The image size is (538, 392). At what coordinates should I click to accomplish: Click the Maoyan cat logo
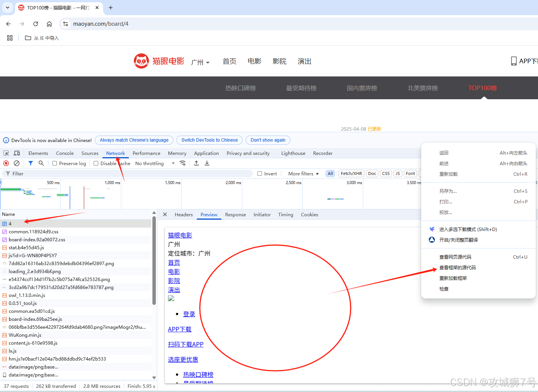click(141, 61)
